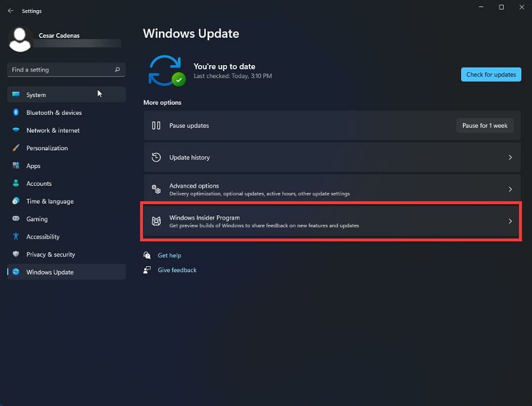Click the Find a setting search field
Screen dimensions: 532x406
pyautogui.click(x=66, y=70)
